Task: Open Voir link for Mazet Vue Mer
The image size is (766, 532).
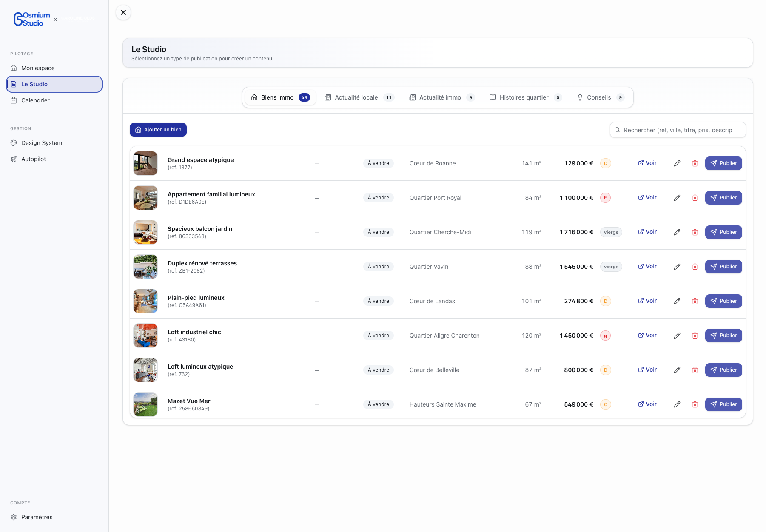Action: coord(647,404)
